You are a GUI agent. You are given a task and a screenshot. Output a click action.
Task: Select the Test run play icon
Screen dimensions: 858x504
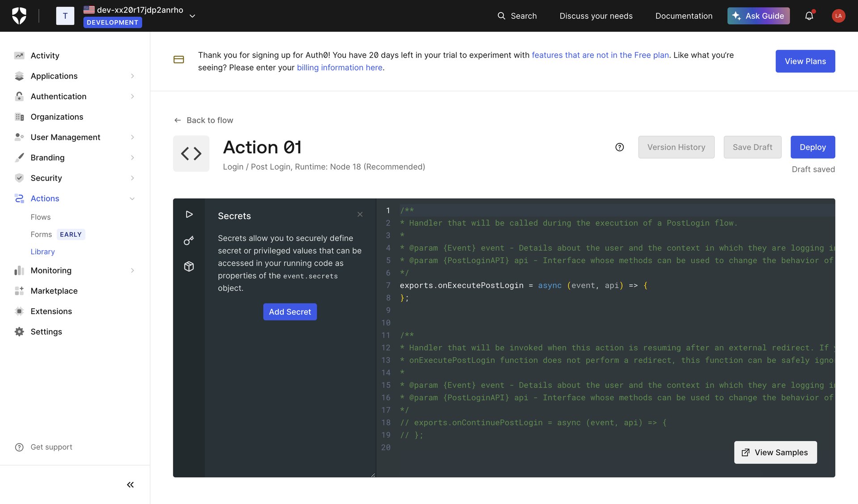[189, 214]
